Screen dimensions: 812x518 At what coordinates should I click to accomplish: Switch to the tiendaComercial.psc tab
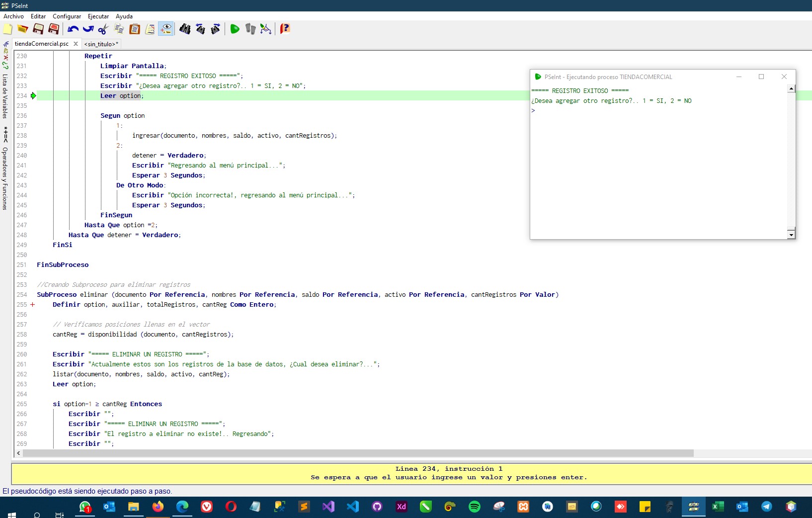tap(42, 44)
